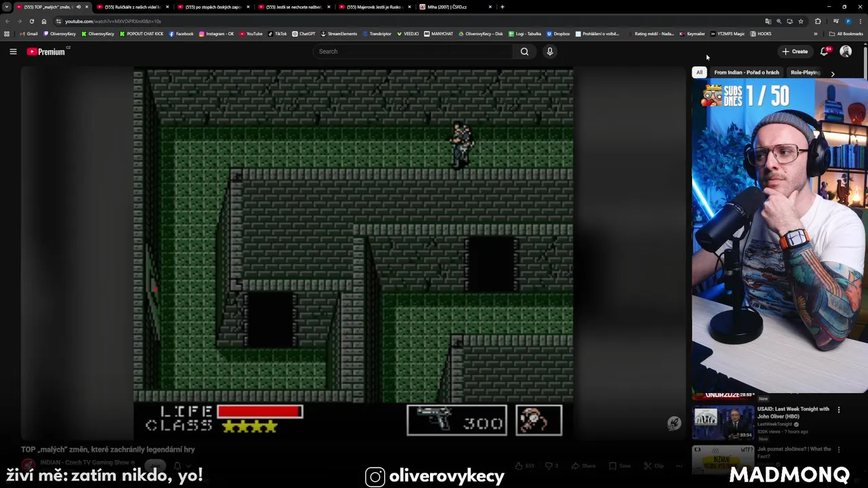Open Keymailer bookmark
The image size is (868, 488).
coord(692,34)
